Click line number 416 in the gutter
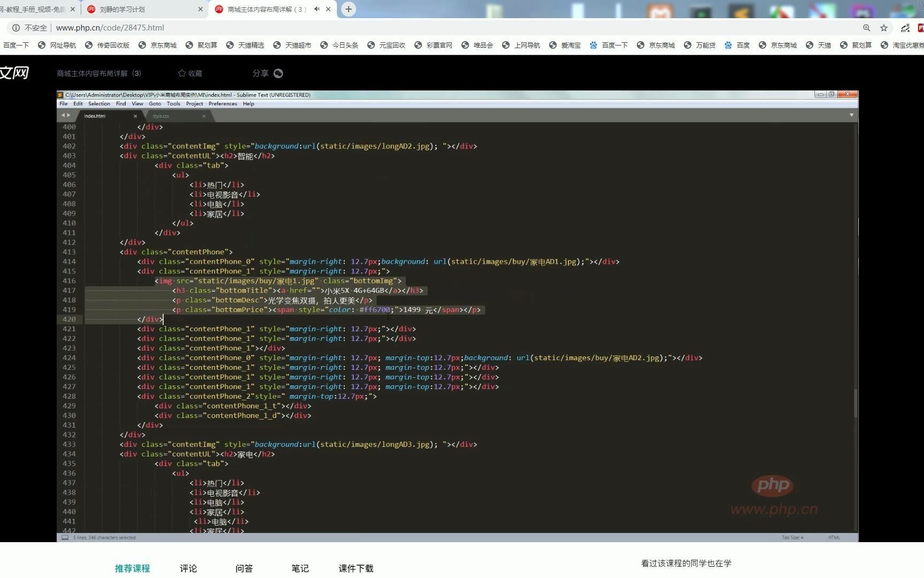924x578 pixels. coord(70,281)
